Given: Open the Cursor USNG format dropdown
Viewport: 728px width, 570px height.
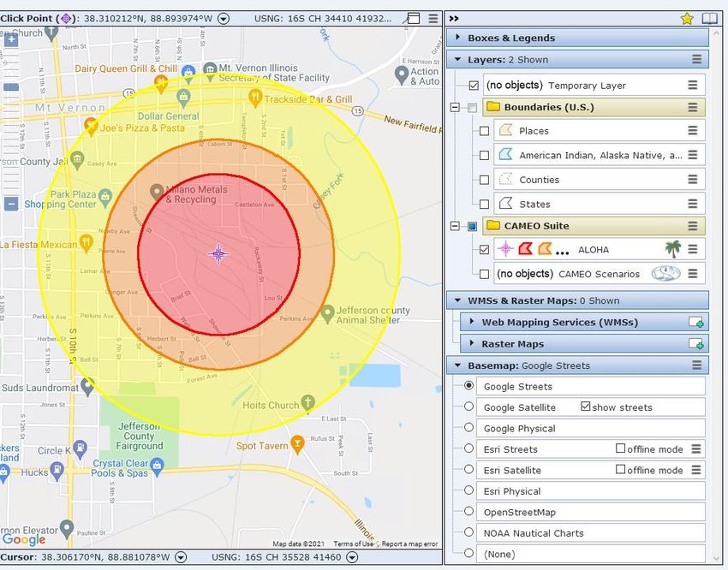Looking at the screenshot, I should click(x=352, y=557).
